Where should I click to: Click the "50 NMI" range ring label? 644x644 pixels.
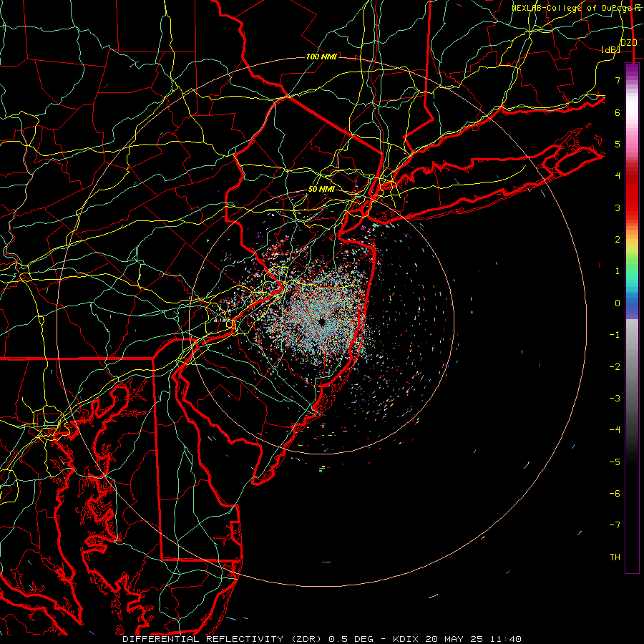(x=321, y=190)
